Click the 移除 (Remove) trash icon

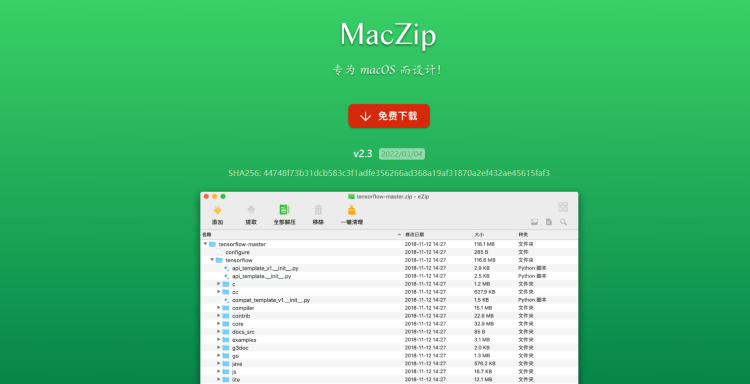coord(318,210)
